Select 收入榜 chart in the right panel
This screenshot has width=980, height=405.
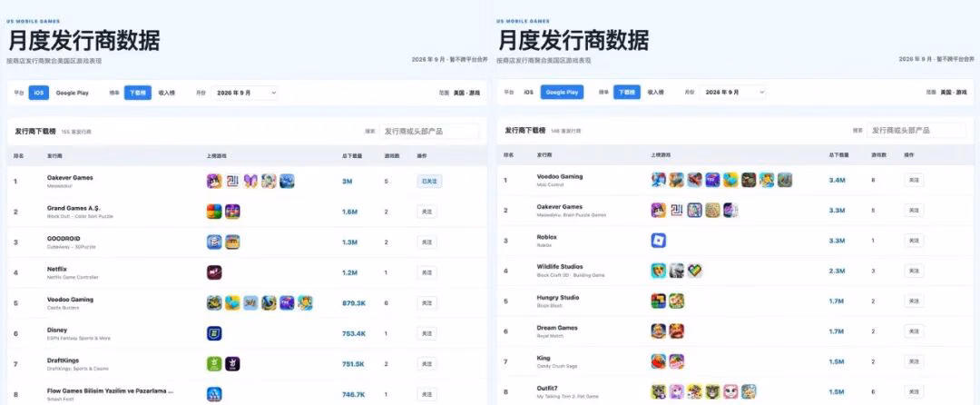click(656, 92)
